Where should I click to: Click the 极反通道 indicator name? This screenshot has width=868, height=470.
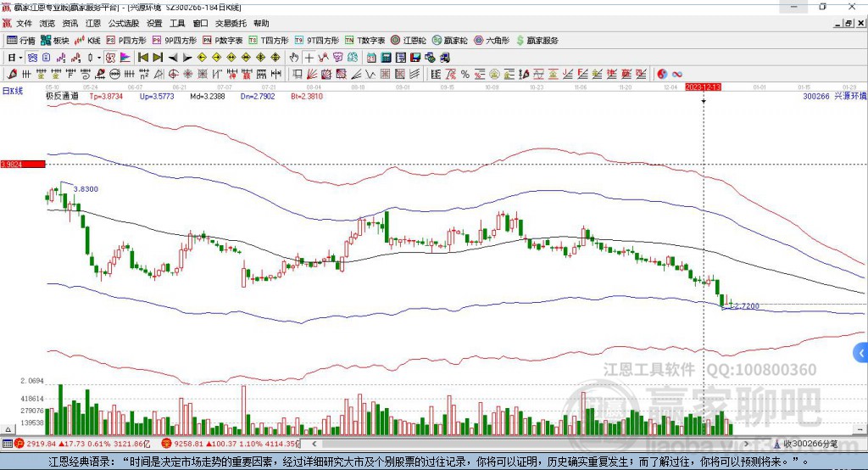point(62,96)
